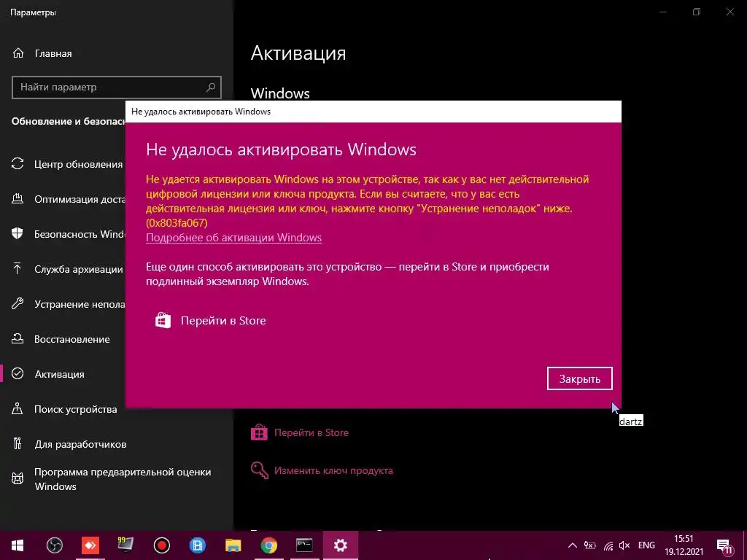The height and width of the screenshot is (560, 747).
Task: Click the recovery icon beside Восстановление
Action: [x=18, y=338]
